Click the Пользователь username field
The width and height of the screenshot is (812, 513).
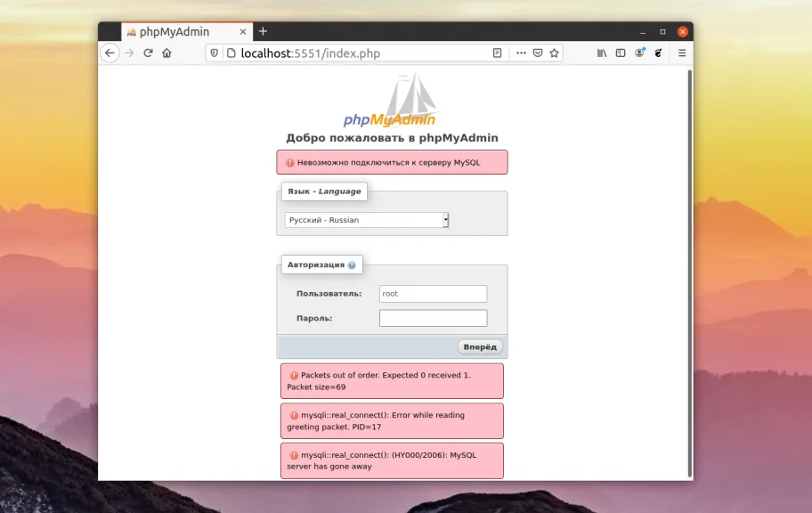click(x=433, y=294)
